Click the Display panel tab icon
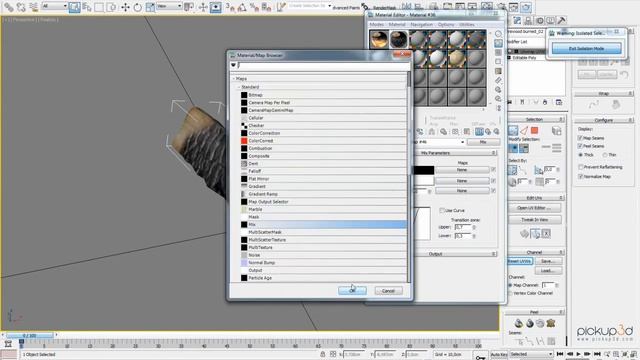 (x=551, y=20)
